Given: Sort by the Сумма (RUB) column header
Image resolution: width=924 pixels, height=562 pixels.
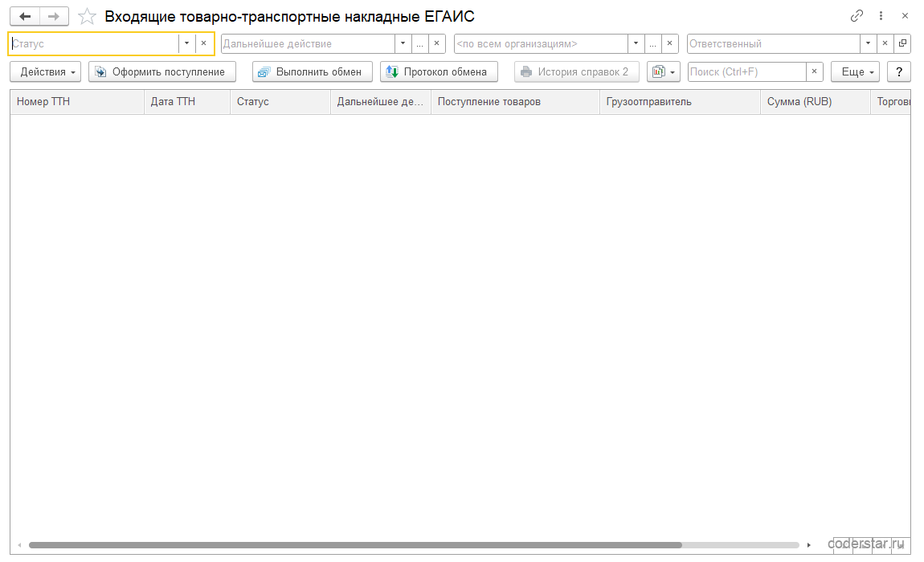Looking at the screenshot, I should pyautogui.click(x=816, y=102).
